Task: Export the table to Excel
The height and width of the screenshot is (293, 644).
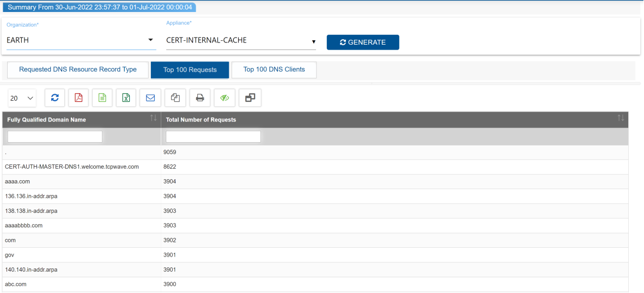Action: [x=126, y=98]
